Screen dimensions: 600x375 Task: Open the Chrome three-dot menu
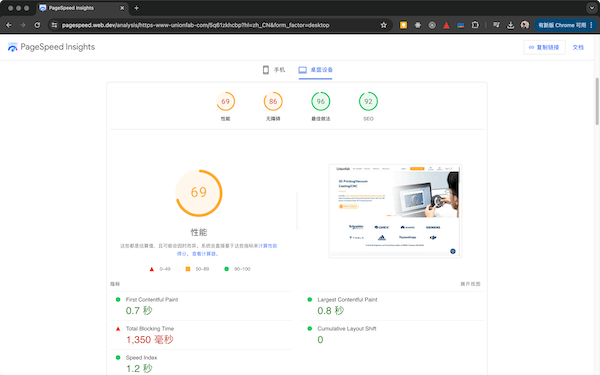tap(591, 25)
